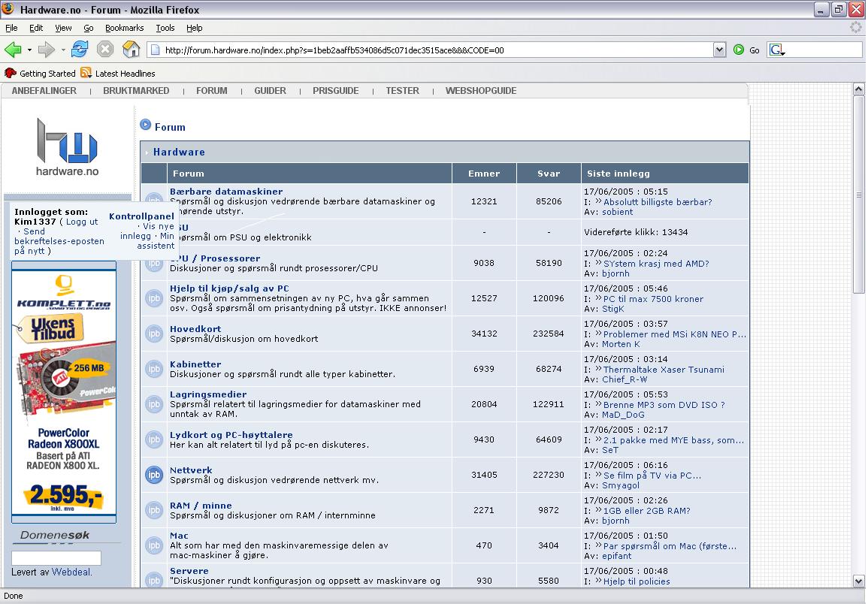Click the Svar count 227230 for Nettverk

[x=549, y=475]
